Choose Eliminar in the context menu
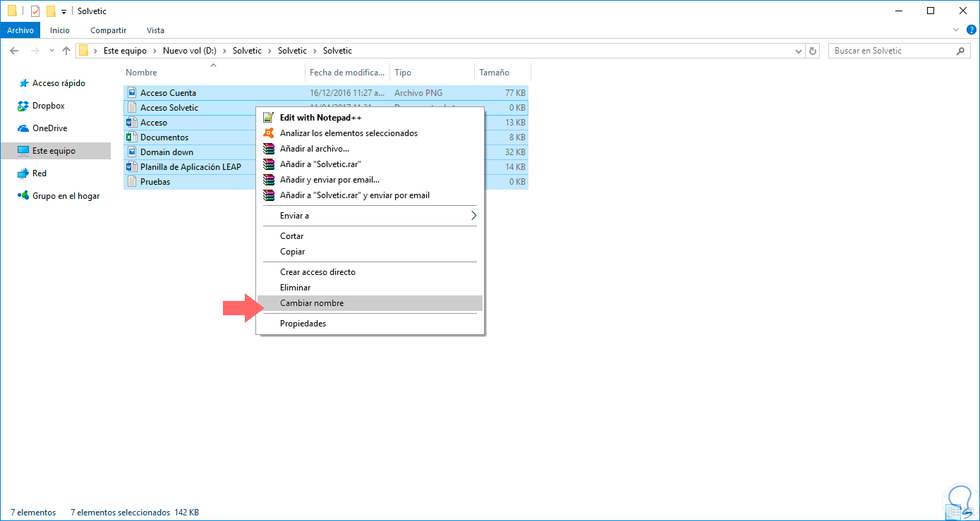This screenshot has height=521, width=980. pos(370,288)
